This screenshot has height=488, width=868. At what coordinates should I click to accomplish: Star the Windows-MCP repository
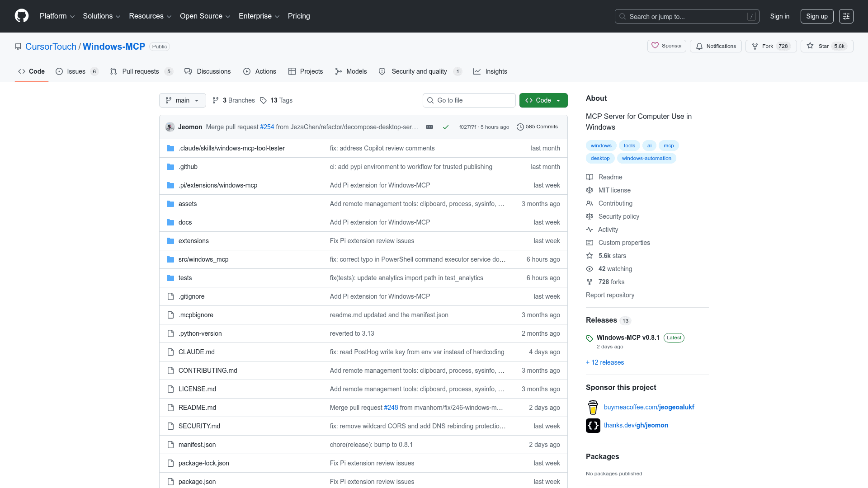click(827, 46)
